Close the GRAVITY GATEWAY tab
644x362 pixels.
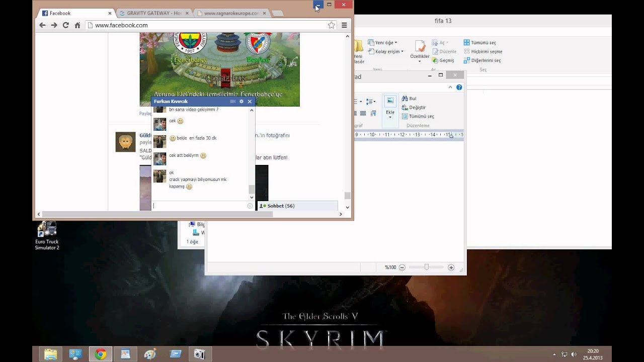[x=188, y=13]
